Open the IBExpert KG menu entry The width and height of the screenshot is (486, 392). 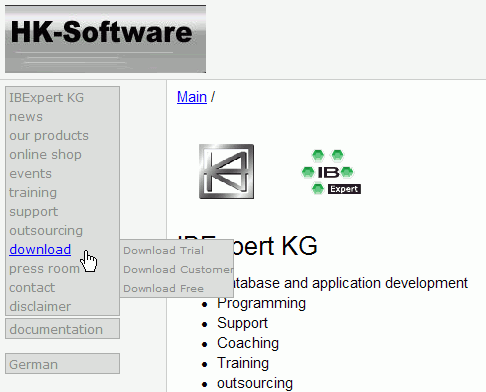[46, 98]
